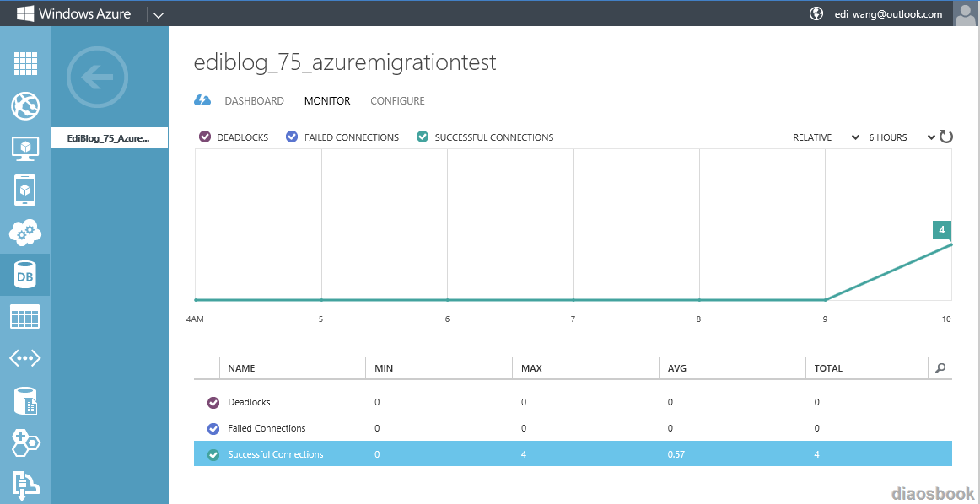Open the All Items grid icon in sidebar

[25, 64]
